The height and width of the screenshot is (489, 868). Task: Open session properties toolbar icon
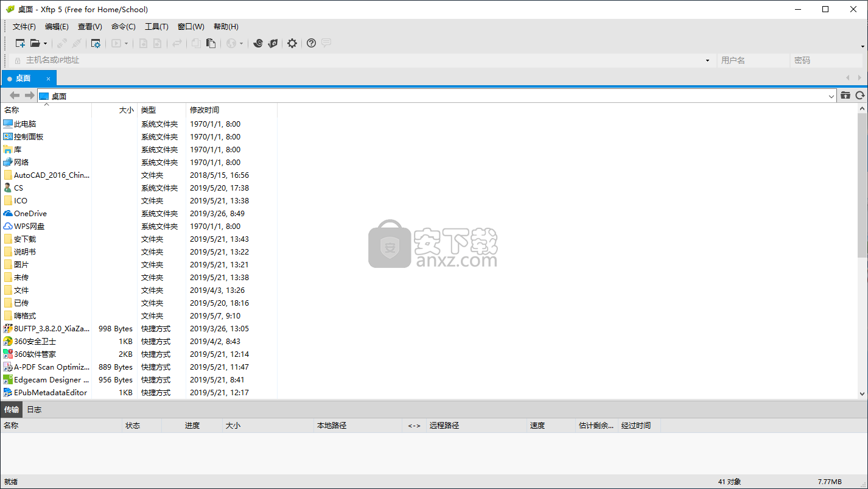tap(96, 43)
